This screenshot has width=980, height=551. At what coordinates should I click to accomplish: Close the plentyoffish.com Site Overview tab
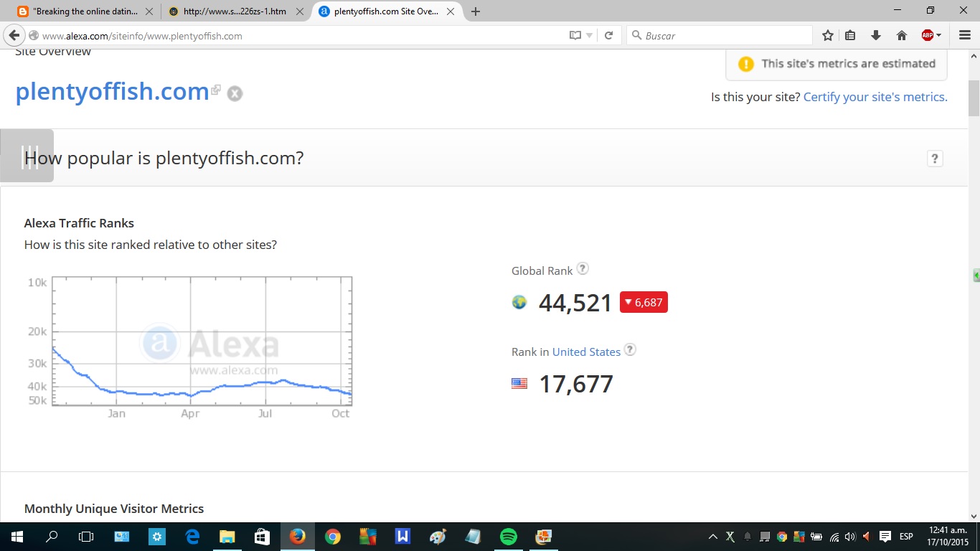coord(451,11)
